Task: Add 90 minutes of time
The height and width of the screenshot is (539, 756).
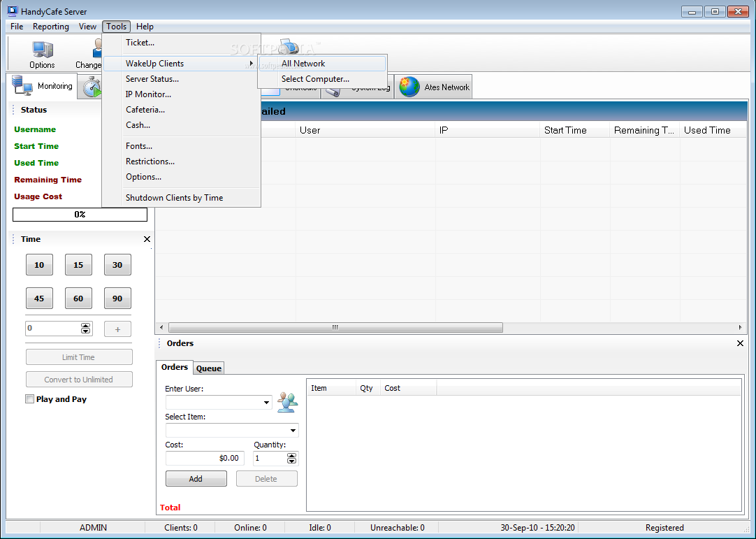Action: click(x=117, y=299)
